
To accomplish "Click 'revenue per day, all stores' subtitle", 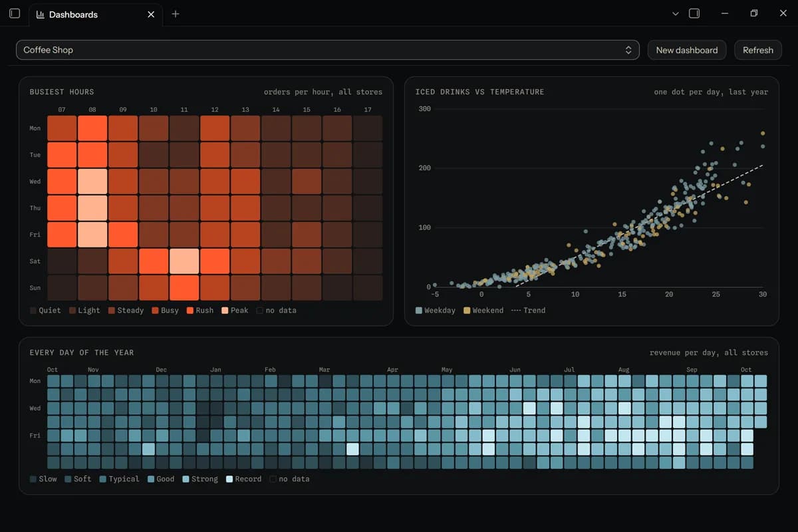I will [709, 352].
